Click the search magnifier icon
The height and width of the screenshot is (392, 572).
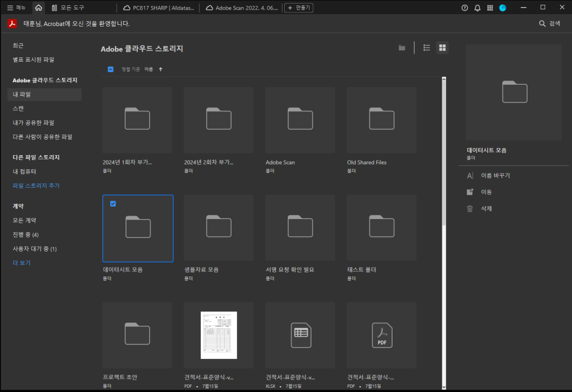click(x=542, y=24)
